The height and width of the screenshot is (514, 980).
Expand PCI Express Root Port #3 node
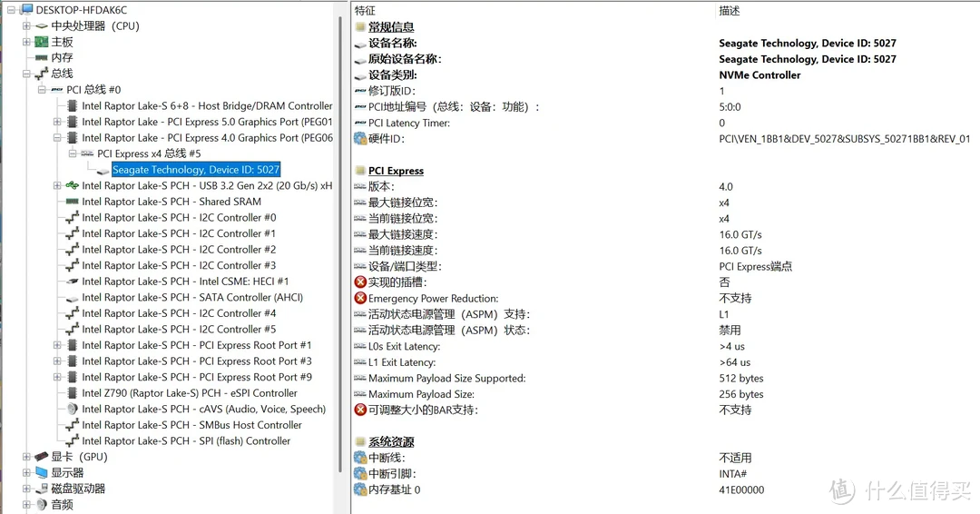coord(57,361)
